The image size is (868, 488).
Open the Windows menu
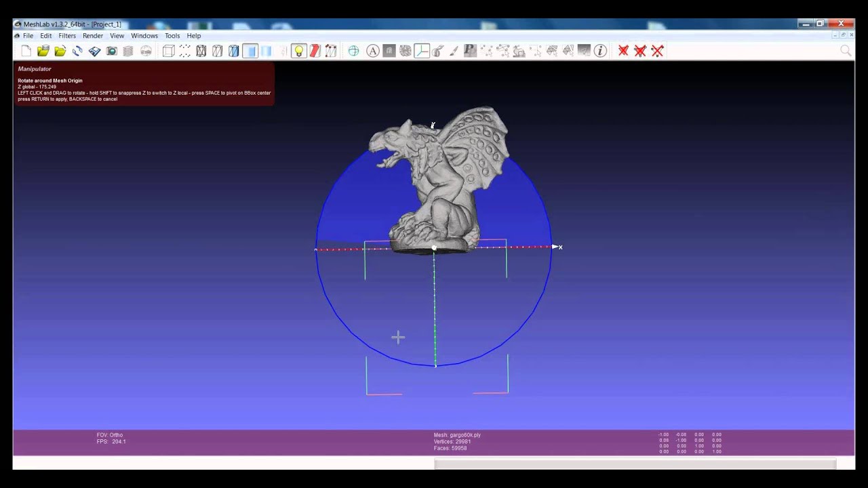[144, 36]
